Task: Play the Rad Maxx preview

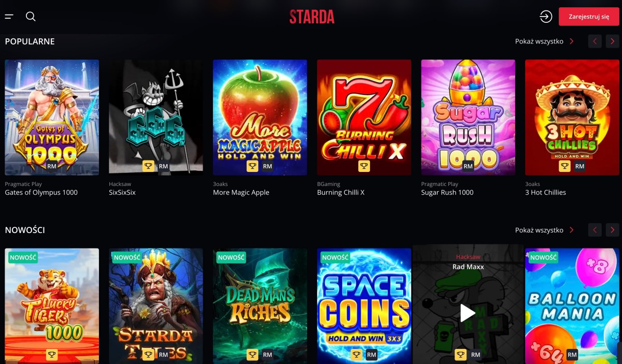Action: pyautogui.click(x=468, y=313)
